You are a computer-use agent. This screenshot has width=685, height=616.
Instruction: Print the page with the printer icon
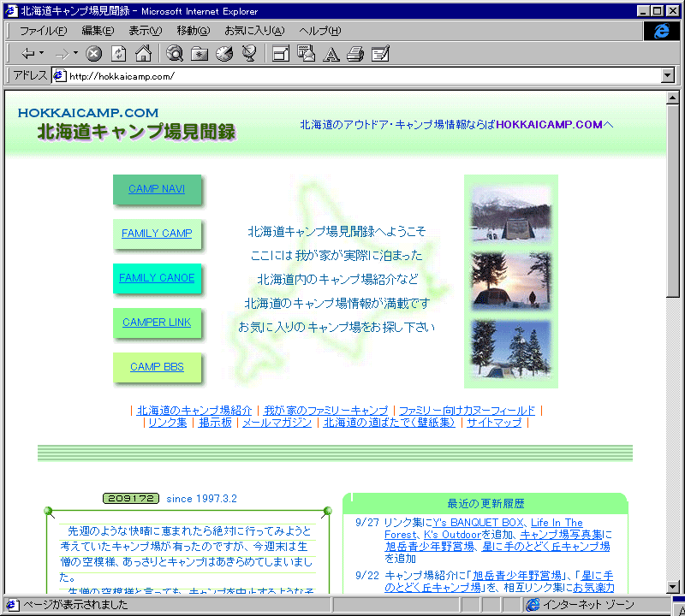(x=355, y=54)
